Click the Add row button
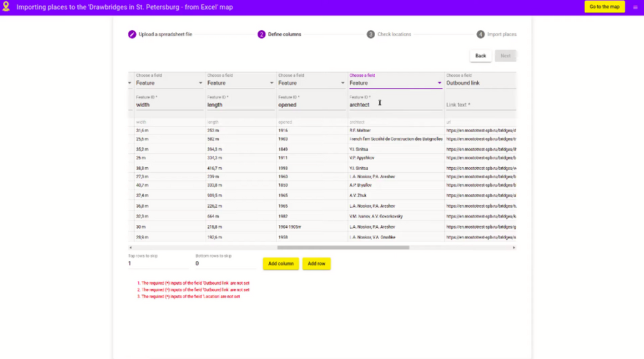 pyautogui.click(x=316, y=264)
